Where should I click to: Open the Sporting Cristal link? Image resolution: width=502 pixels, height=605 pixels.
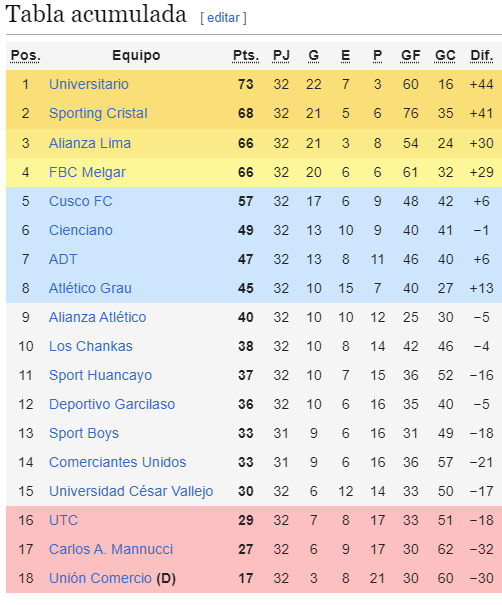click(x=98, y=113)
